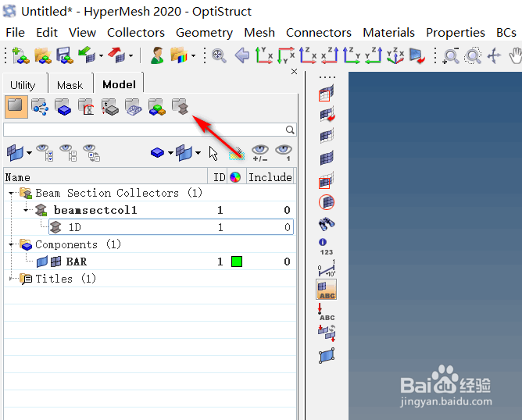The height and width of the screenshot is (420, 522).
Task: Click the New Model toolbar icon
Action: (20, 55)
